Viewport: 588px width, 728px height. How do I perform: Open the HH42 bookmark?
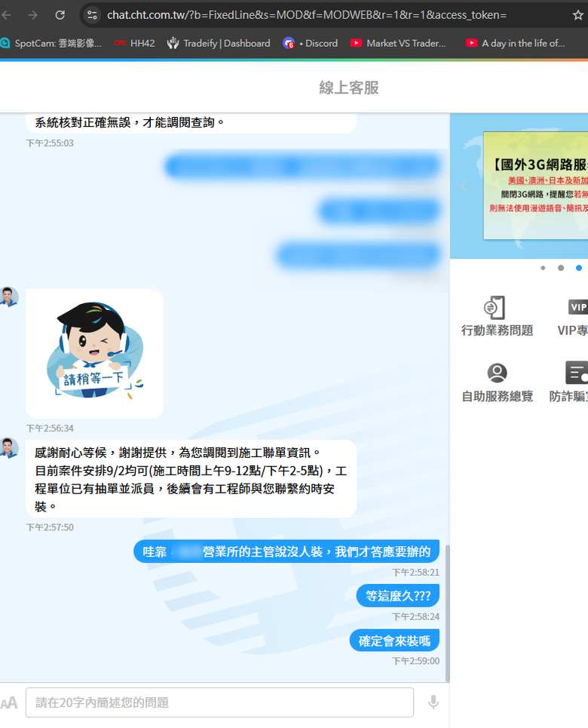[135, 43]
